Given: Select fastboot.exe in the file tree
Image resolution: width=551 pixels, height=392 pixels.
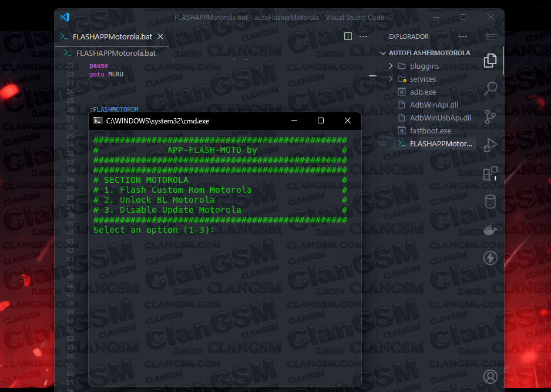Looking at the screenshot, I should (431, 131).
